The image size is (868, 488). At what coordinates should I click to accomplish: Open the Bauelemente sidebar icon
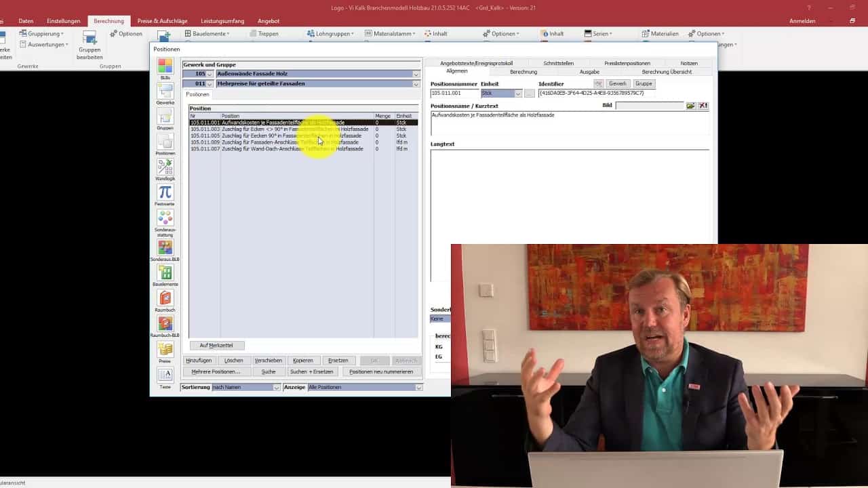(x=165, y=272)
